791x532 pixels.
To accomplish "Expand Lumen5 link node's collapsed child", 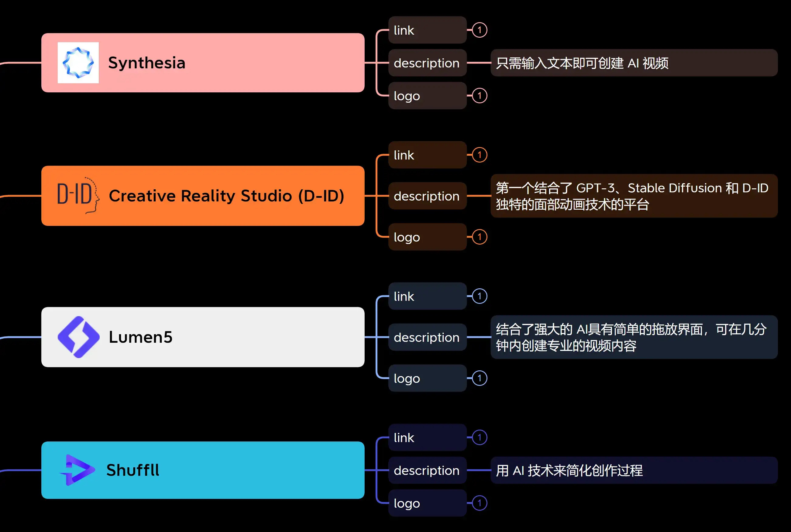I will coord(480,296).
